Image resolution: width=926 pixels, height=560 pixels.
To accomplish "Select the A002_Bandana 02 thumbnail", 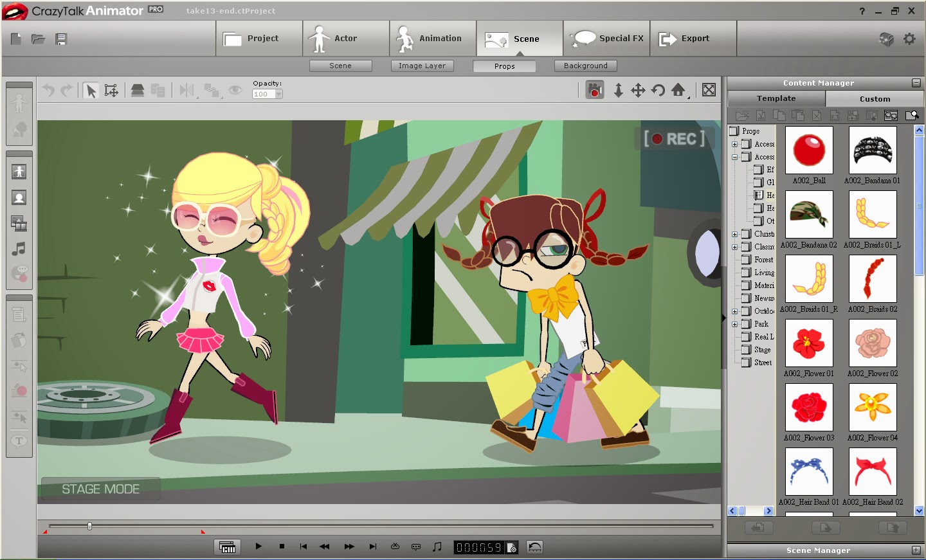I will tap(809, 214).
